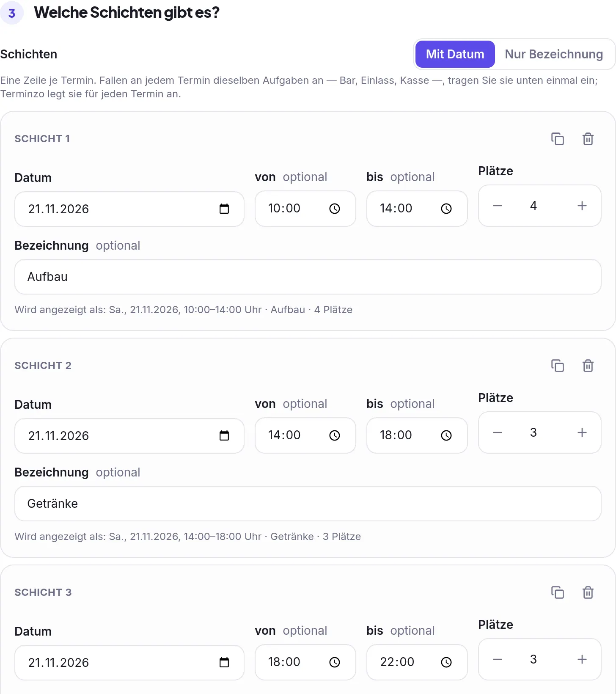Viewport: 616px width, 694px height.
Task: Click the 10:00 start time value
Action: click(x=284, y=208)
